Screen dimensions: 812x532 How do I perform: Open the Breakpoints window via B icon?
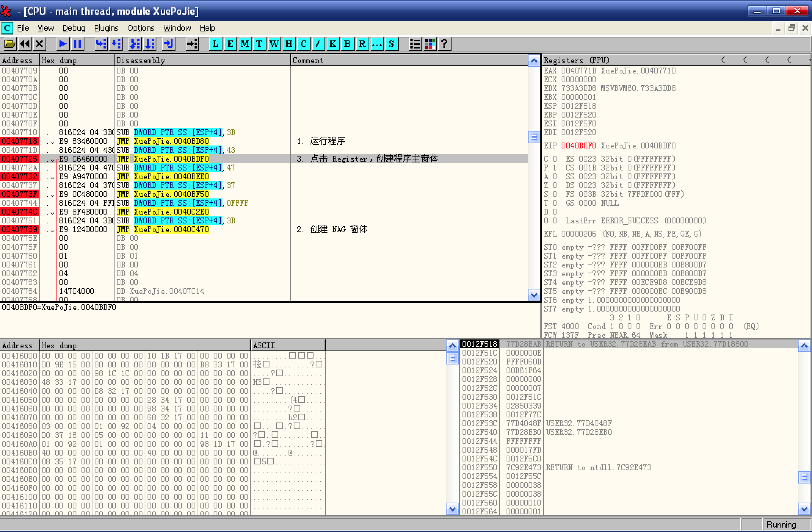tap(347, 44)
